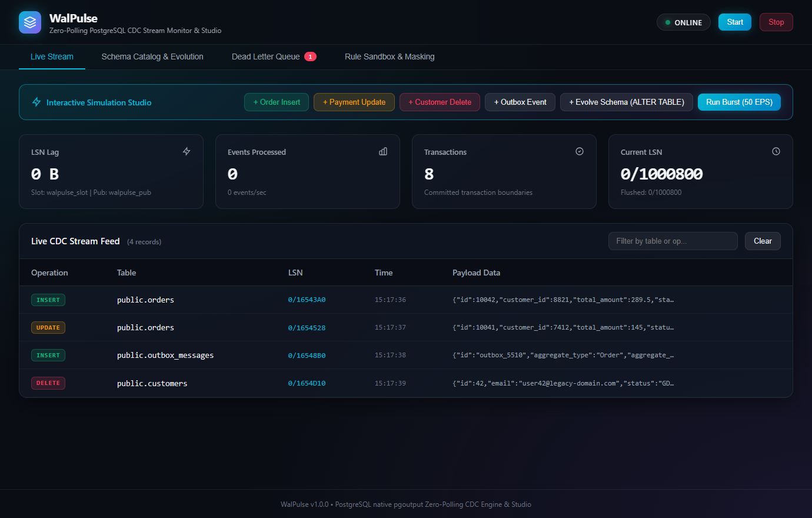Select LSN 0/16543A0
Viewport: 812px width, 518px height.
pyautogui.click(x=307, y=300)
